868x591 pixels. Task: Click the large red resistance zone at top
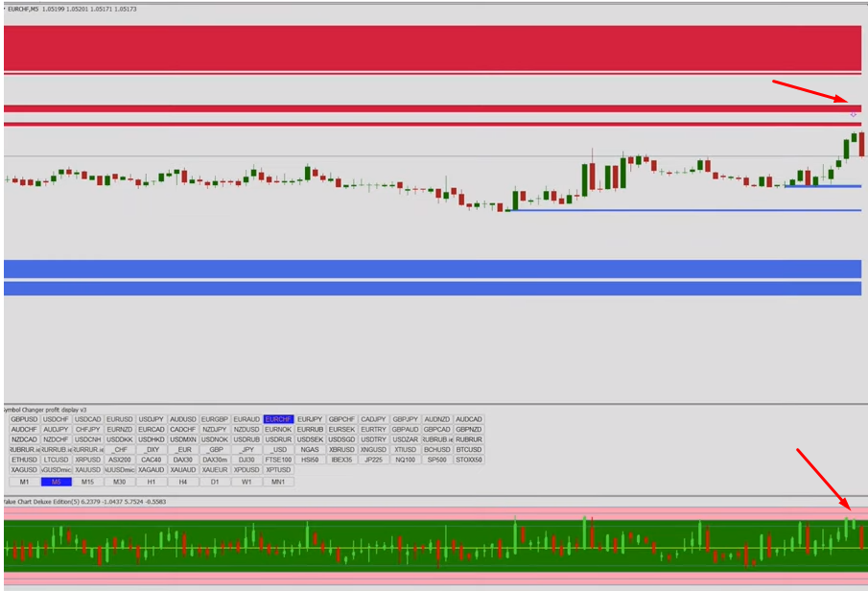(432, 48)
